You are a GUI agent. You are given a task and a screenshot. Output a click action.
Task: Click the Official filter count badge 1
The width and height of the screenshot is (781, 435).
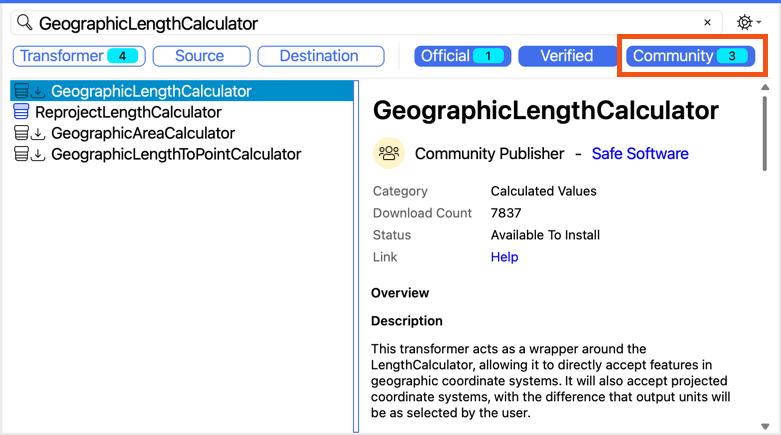[x=488, y=56]
